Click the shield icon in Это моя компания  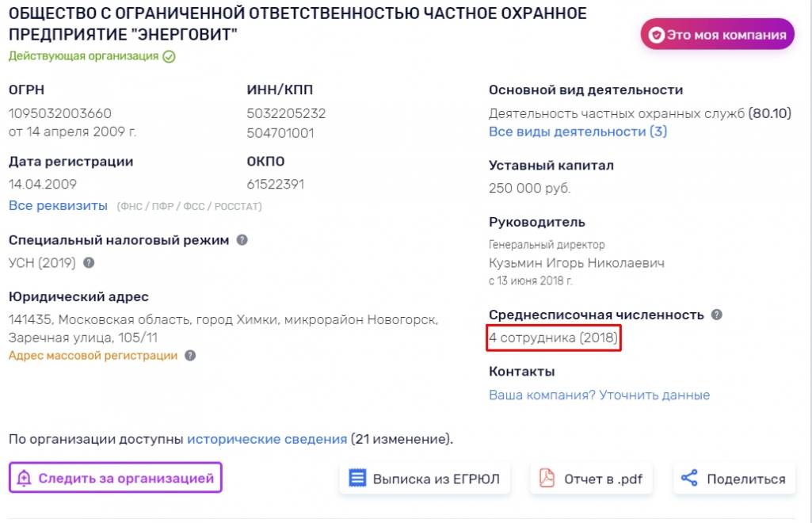point(657,35)
